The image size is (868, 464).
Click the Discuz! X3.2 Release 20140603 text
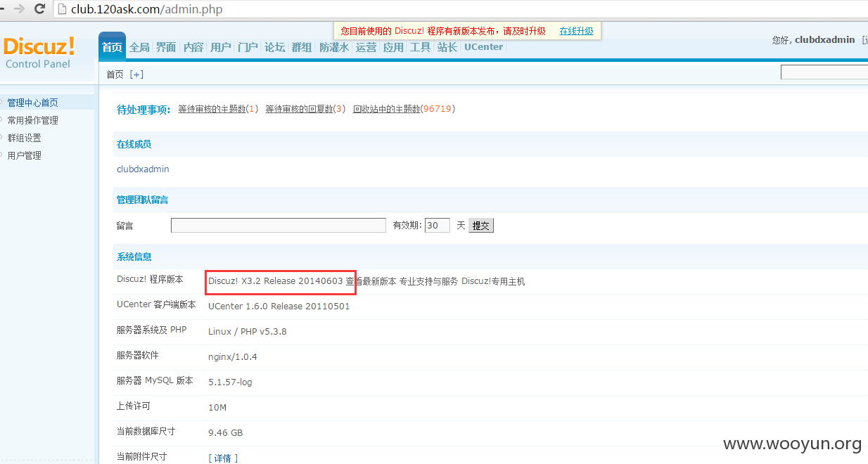276,281
